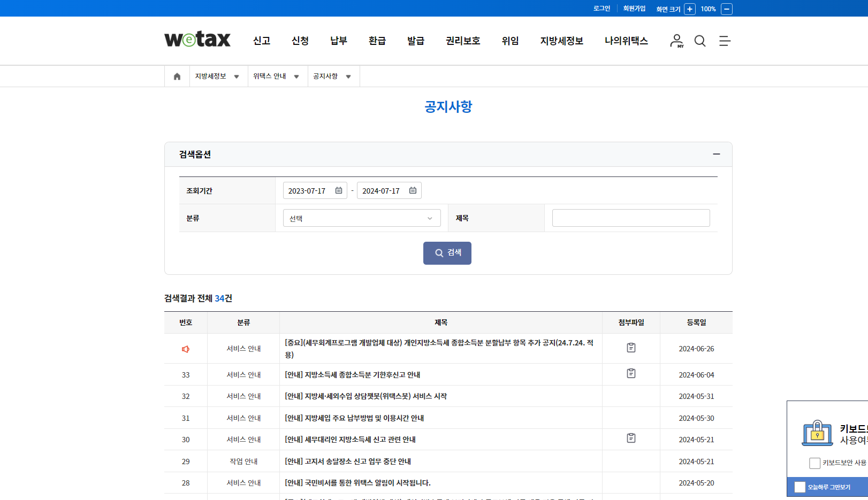Screen dimensions: 868x500
Task: Click the start date field 2023-07-17
Action: [315, 190]
